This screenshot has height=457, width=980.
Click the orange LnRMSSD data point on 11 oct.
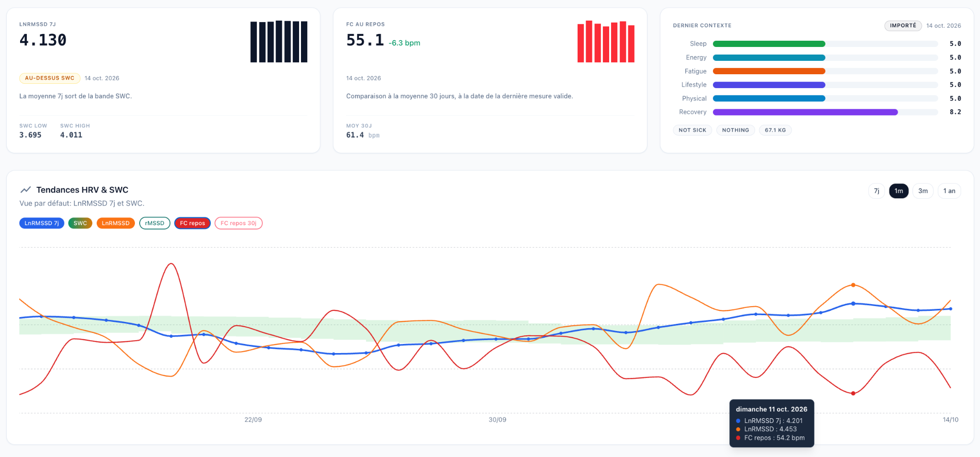pos(853,285)
